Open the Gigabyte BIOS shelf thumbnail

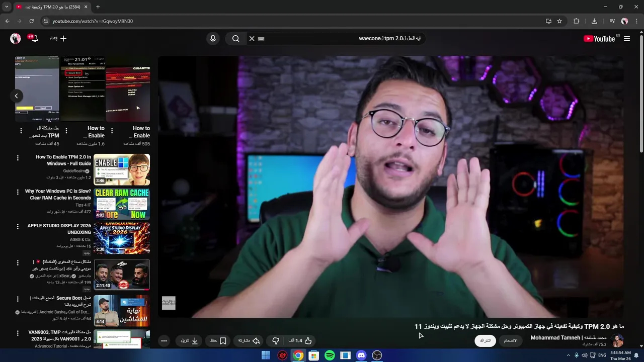pyautogui.click(x=128, y=88)
